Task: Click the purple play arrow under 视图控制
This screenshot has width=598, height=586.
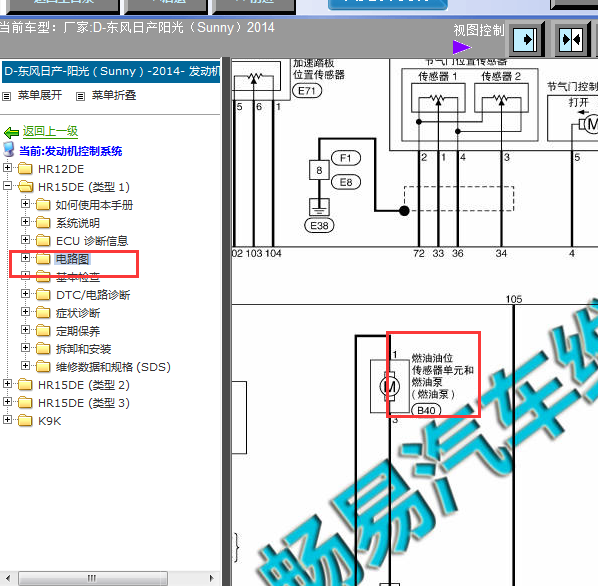Action: (x=462, y=48)
